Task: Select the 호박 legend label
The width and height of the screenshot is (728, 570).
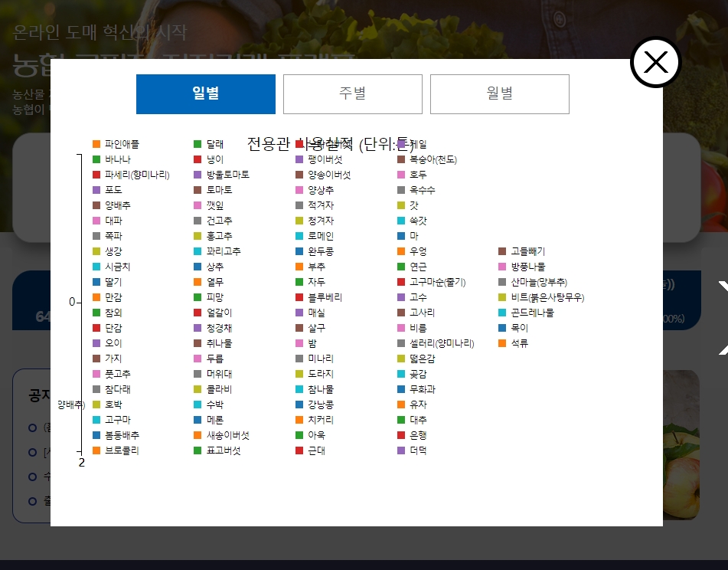Action: point(113,405)
